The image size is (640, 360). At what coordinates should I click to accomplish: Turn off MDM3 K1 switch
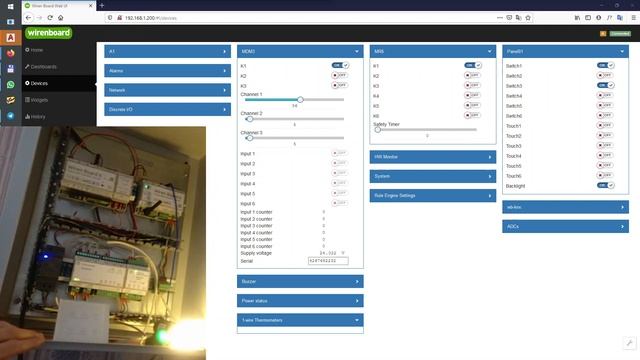tap(340, 65)
